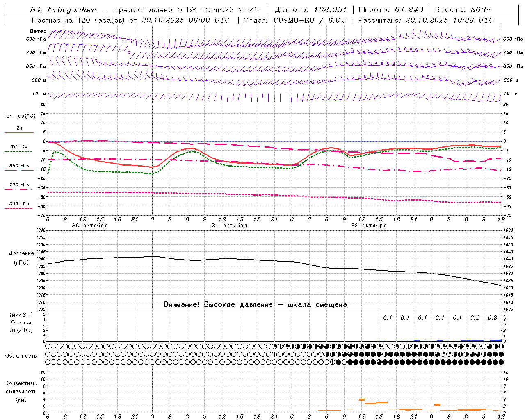525x420 pixels.
Task: Select the (гПа) unit label under Давление
Action: [x=21, y=262]
